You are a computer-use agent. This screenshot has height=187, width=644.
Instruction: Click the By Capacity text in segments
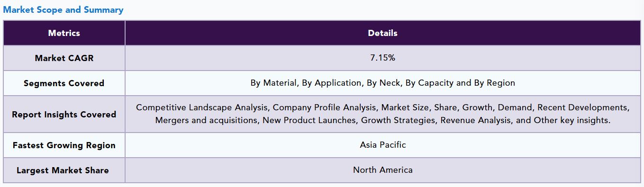429,83
